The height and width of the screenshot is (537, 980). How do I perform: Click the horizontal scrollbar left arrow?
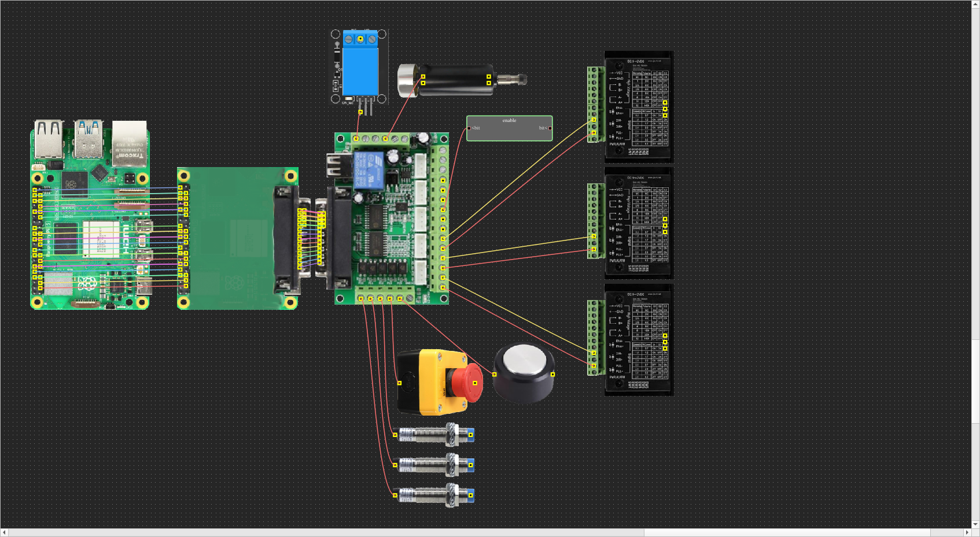pyautogui.click(x=4, y=532)
